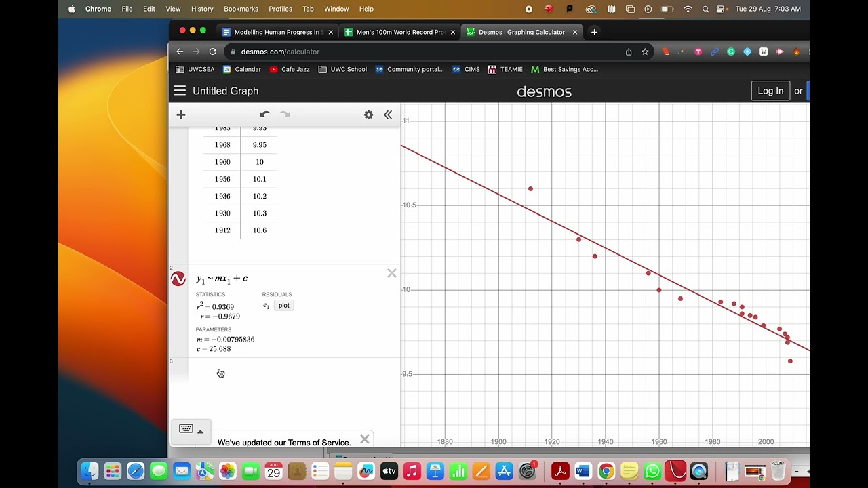Click the Log In button
The height and width of the screenshot is (488, 868).
770,91
